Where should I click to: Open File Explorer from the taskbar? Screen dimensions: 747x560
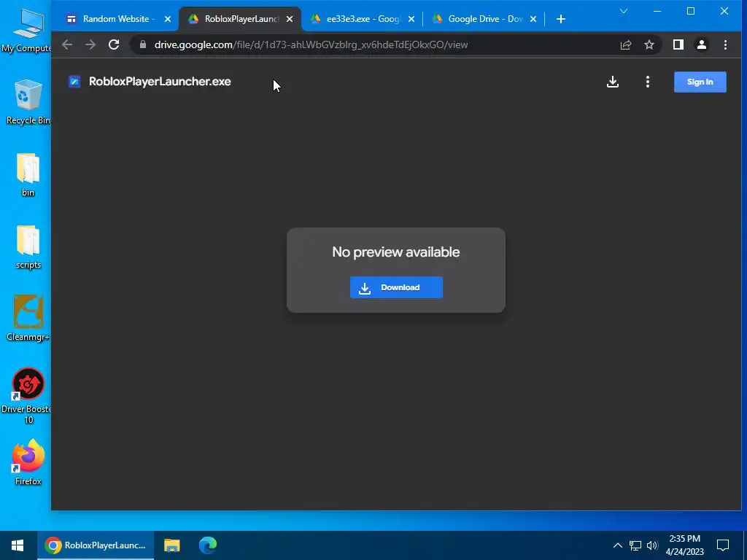[x=172, y=545]
